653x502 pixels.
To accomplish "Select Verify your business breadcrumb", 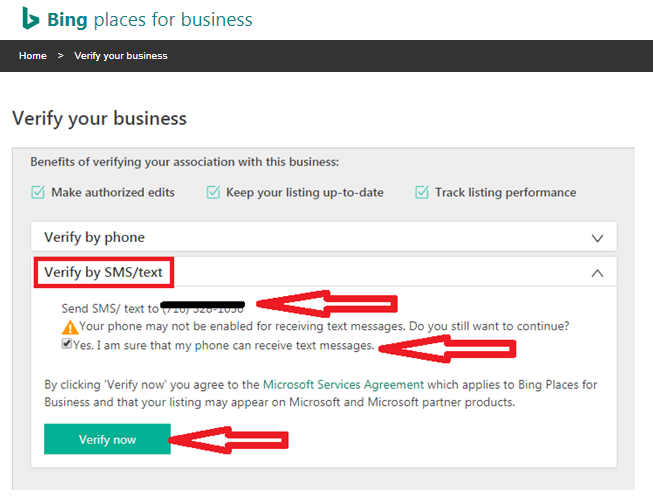I will [x=121, y=56].
